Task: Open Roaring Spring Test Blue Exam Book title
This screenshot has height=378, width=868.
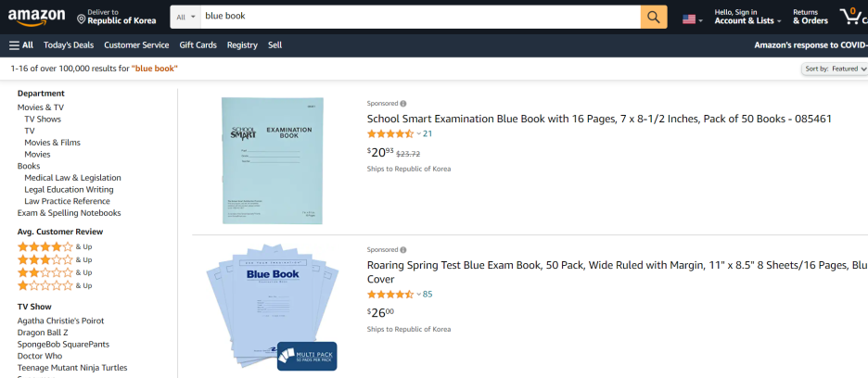Action: tap(618, 272)
